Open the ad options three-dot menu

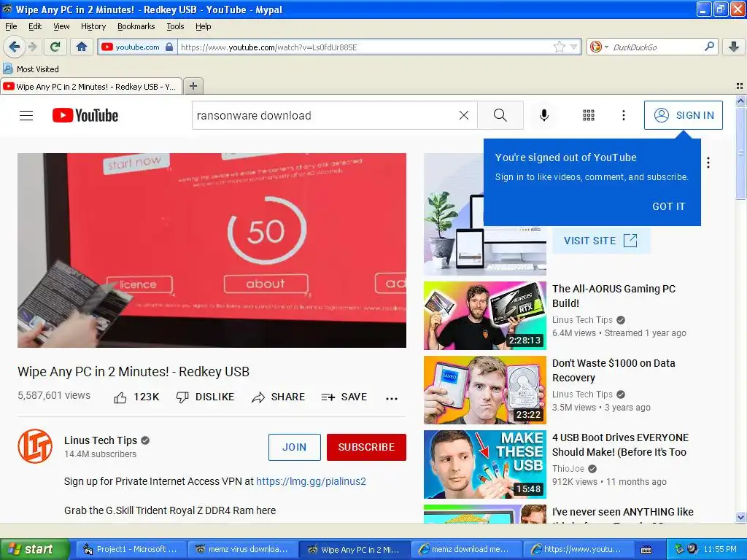[708, 163]
